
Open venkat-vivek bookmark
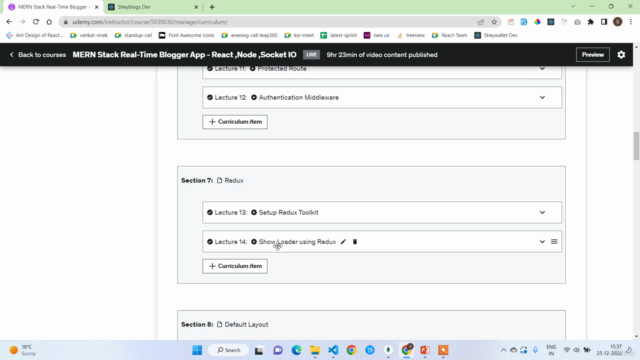89,35
